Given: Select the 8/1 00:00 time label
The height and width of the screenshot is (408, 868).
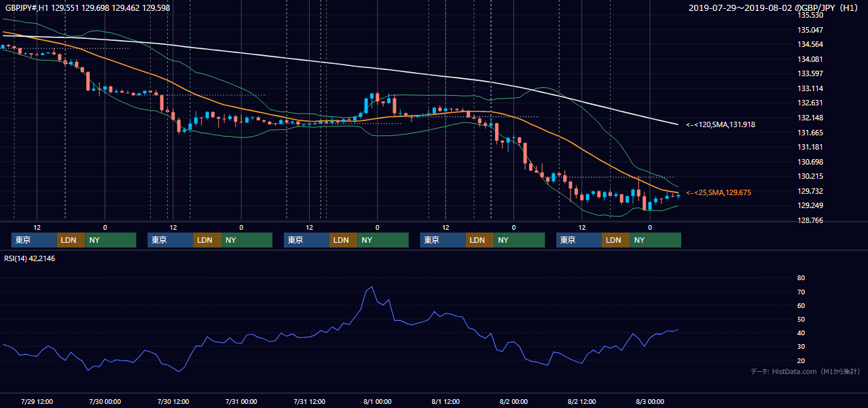Looking at the screenshot, I should point(377,401).
